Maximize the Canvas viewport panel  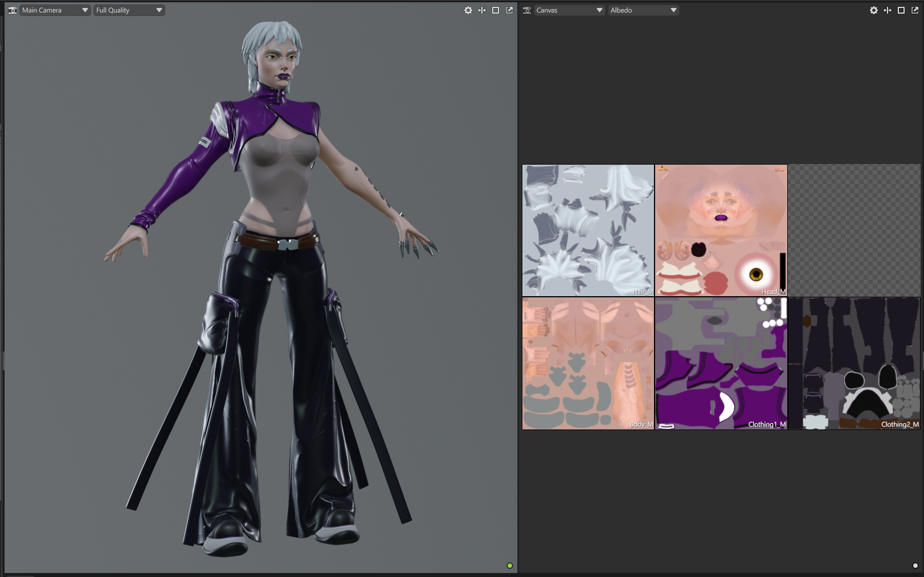coord(901,10)
